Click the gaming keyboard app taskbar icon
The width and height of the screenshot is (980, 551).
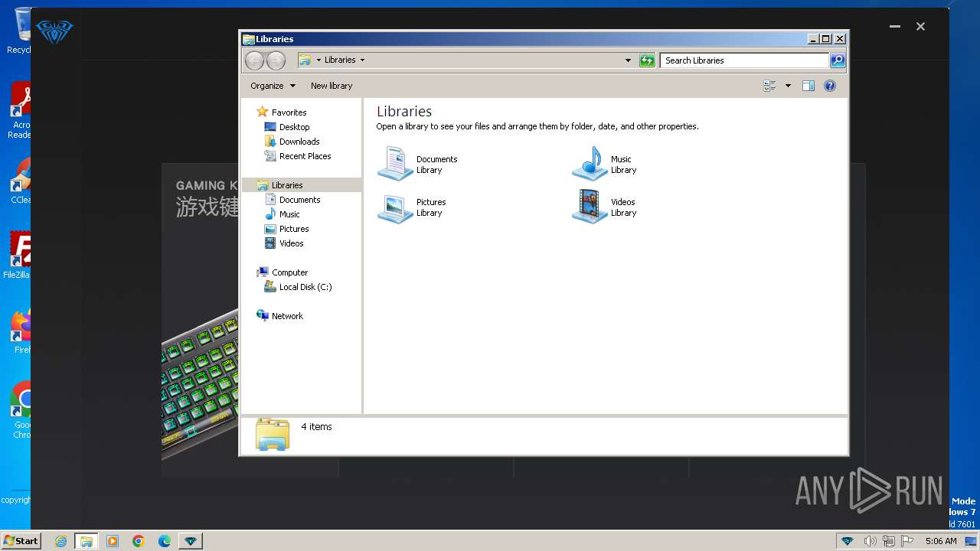click(191, 541)
